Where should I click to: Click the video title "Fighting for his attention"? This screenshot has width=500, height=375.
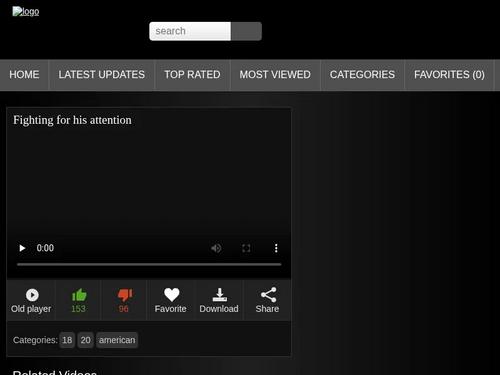coord(72,120)
